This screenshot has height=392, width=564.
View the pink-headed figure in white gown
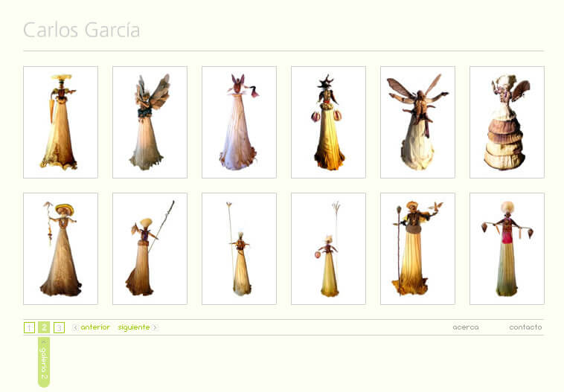pyautogui.click(x=239, y=122)
